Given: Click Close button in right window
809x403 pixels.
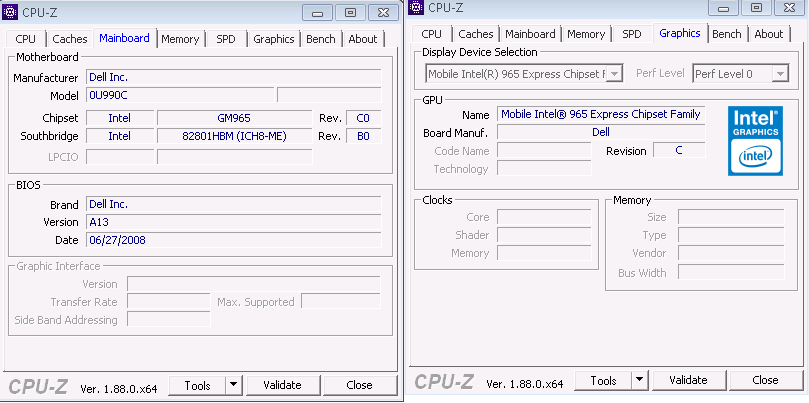Looking at the screenshot, I should click(765, 380).
